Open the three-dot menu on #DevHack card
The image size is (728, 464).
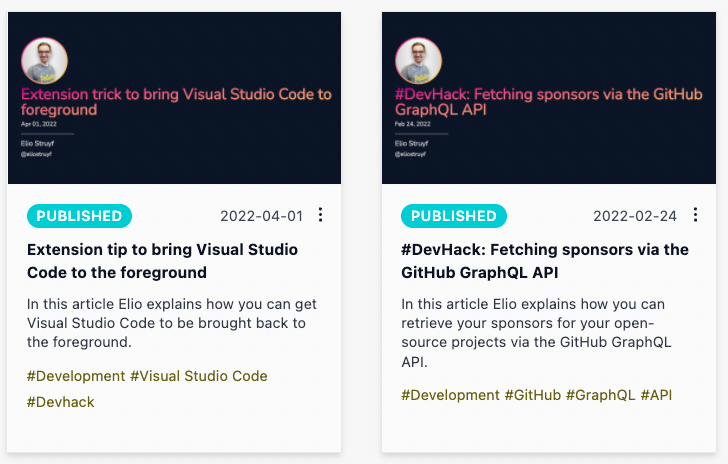[695, 215]
